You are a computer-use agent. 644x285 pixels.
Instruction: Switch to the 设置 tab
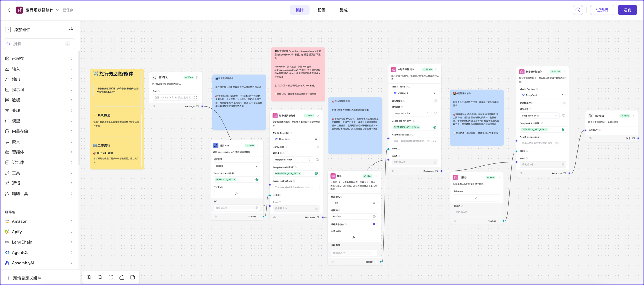click(321, 10)
